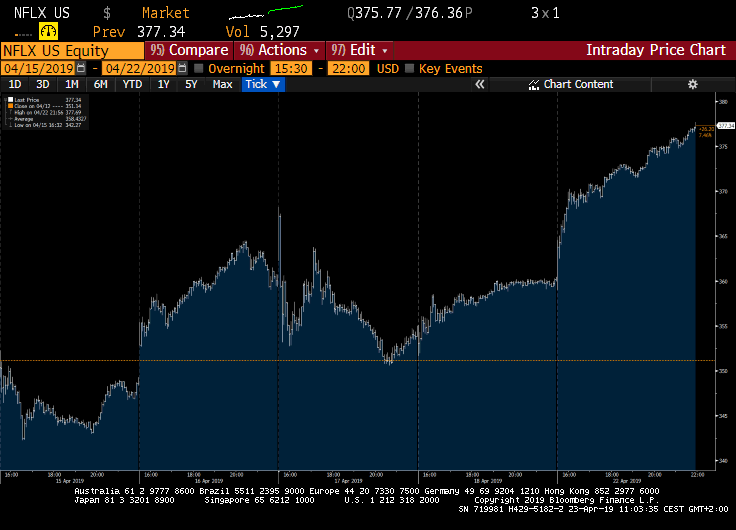
Task: Open the Actions dropdown menu
Action: click(279, 50)
